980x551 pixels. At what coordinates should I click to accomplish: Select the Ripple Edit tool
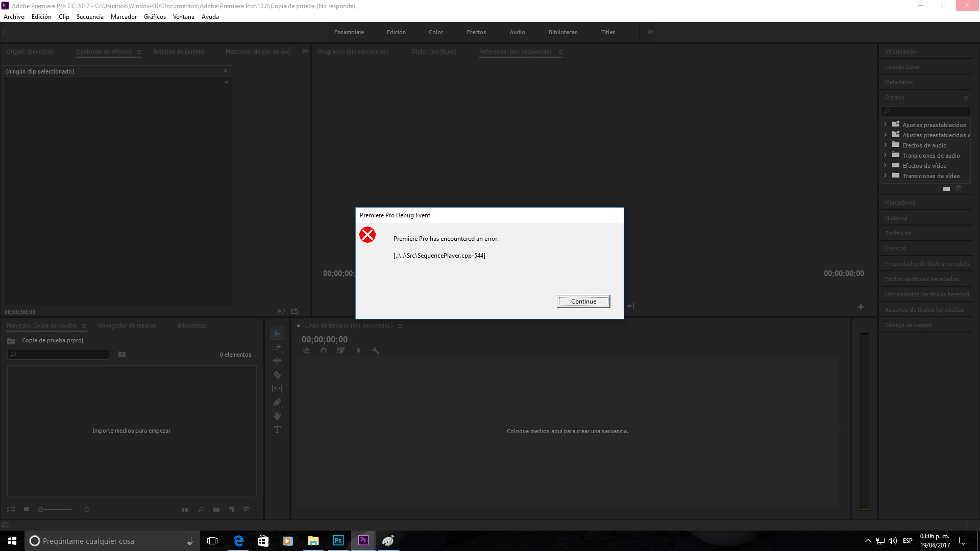pyautogui.click(x=277, y=361)
